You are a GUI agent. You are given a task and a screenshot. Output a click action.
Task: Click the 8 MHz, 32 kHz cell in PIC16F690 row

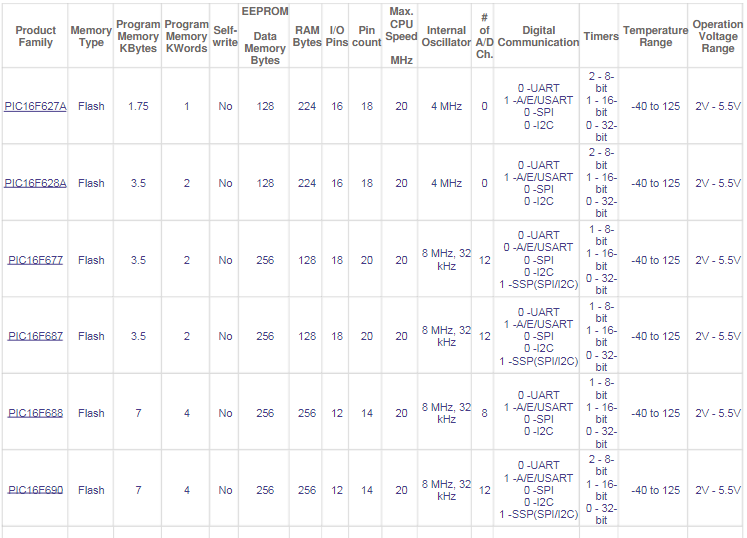point(446,490)
